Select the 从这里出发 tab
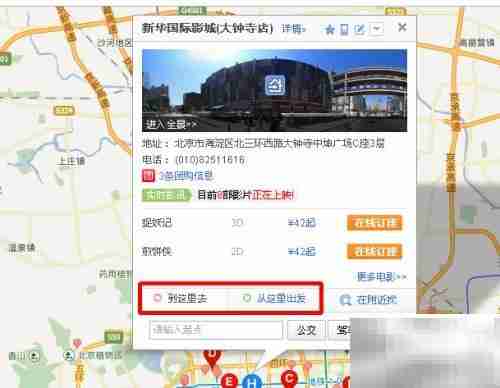This screenshot has width=500, height=388. 274,298
